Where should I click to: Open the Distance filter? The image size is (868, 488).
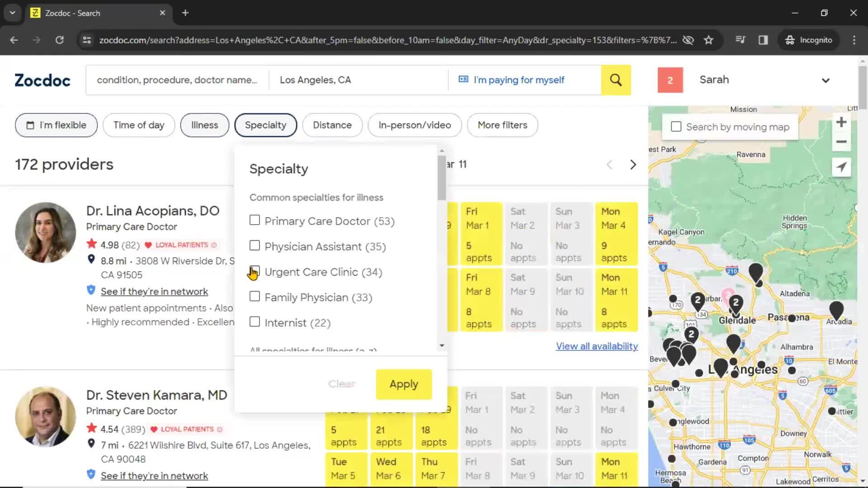pyautogui.click(x=332, y=125)
